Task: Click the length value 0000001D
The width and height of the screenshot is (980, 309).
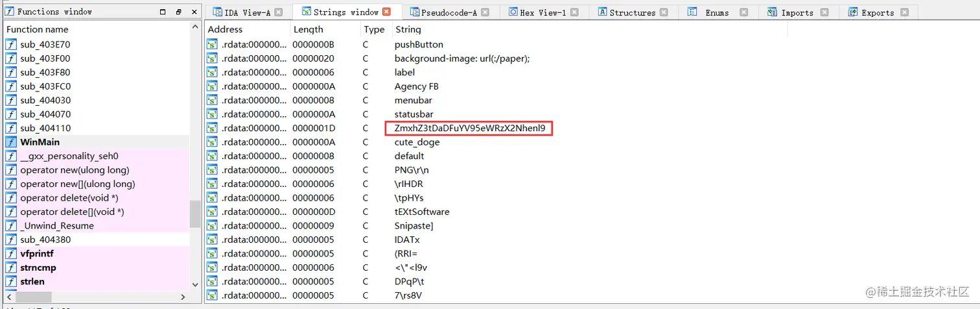Action: coord(313,129)
